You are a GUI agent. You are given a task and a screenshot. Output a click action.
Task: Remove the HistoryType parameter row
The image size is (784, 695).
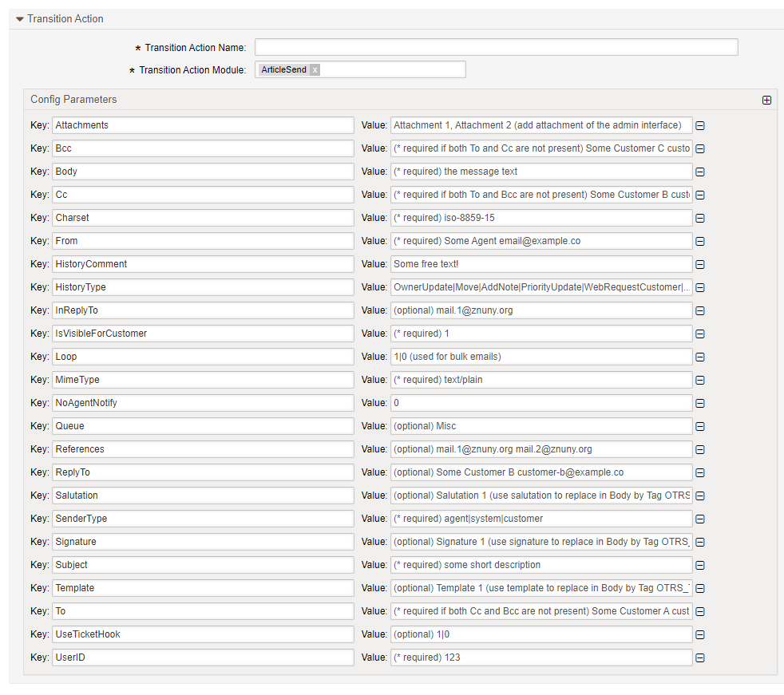700,287
